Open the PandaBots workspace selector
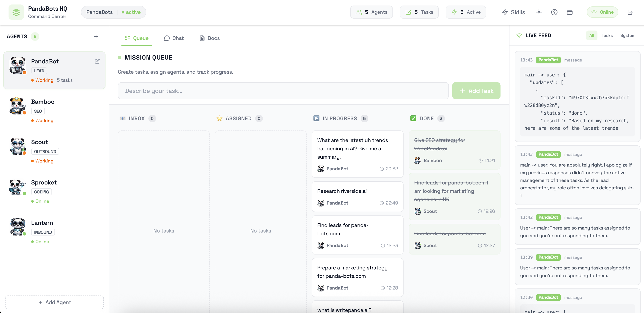The width and height of the screenshot is (644, 313). (113, 12)
